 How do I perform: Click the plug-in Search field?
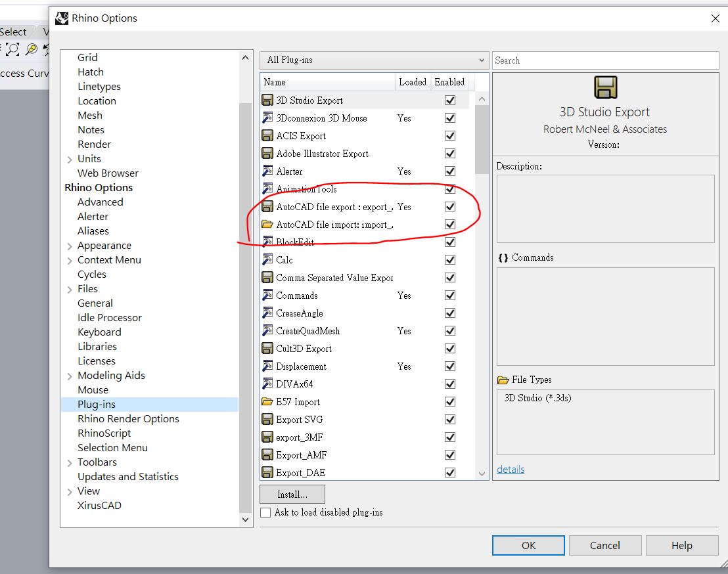[605, 60]
